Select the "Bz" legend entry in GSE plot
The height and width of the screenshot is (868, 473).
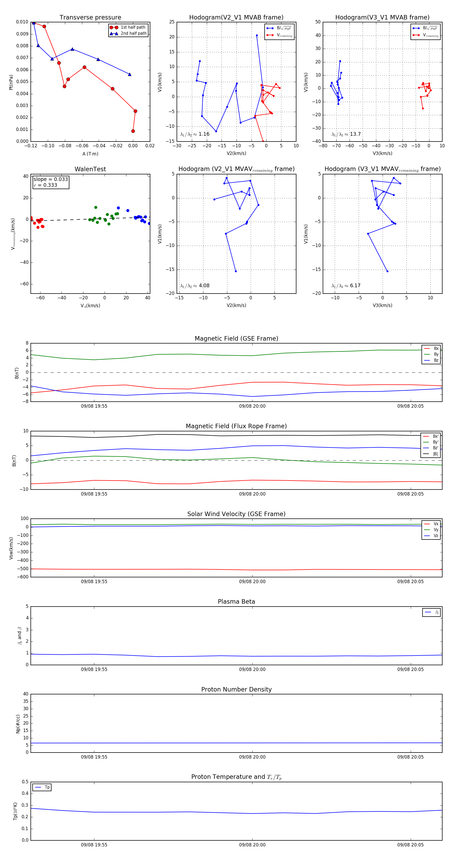[431, 360]
